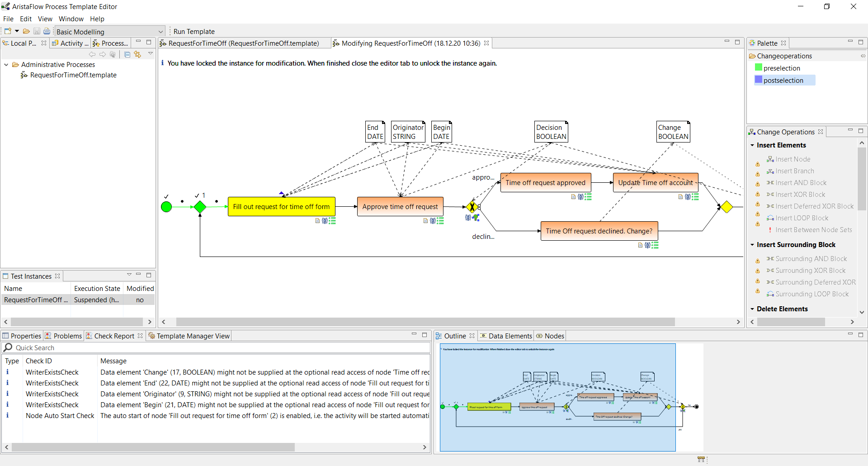The image size is (868, 466).
Task: Collapse the Delete Elements section
Action: pos(752,309)
